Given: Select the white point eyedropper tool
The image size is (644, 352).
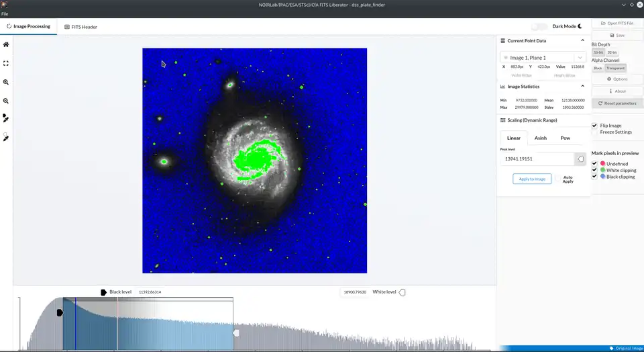Looking at the screenshot, I should 6,137.
